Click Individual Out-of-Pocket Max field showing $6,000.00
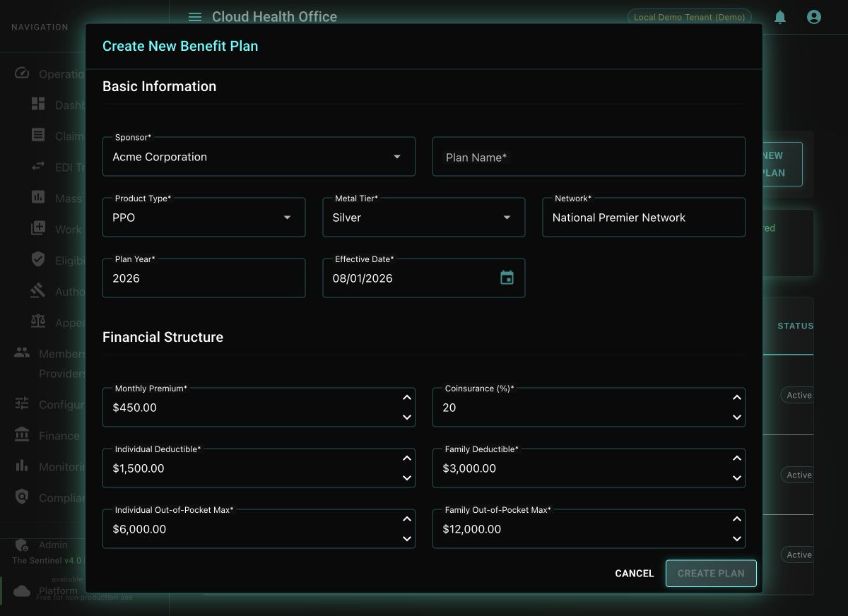This screenshot has width=848, height=616. tap(259, 529)
